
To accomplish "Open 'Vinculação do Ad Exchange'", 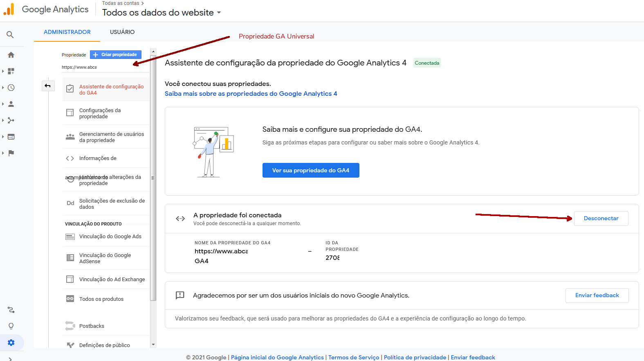I will point(106,279).
